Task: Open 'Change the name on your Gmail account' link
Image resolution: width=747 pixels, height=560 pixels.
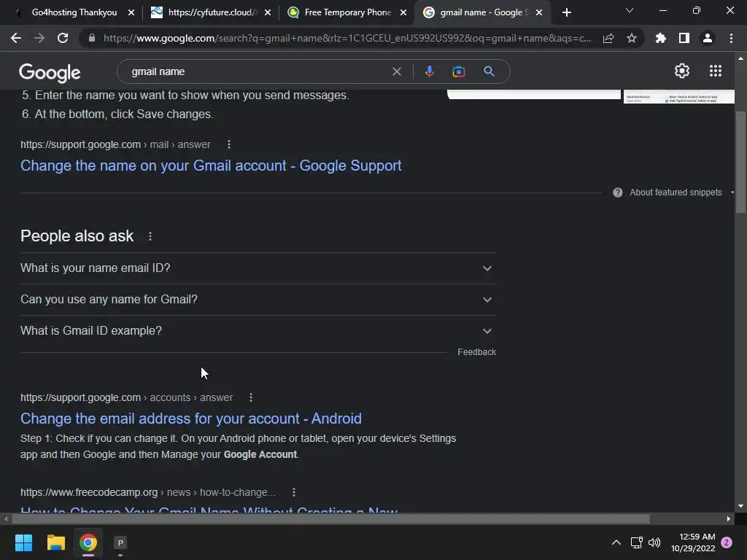Action: coord(211,166)
